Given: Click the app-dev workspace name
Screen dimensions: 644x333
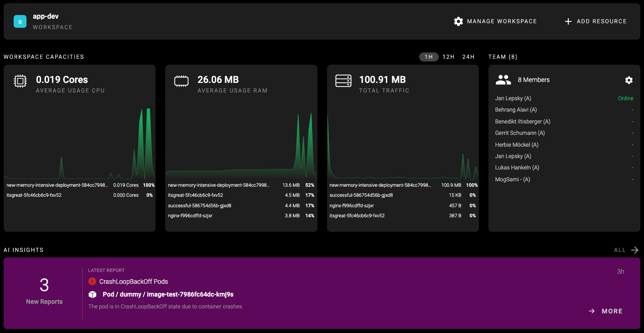Looking at the screenshot, I should tap(46, 16).
